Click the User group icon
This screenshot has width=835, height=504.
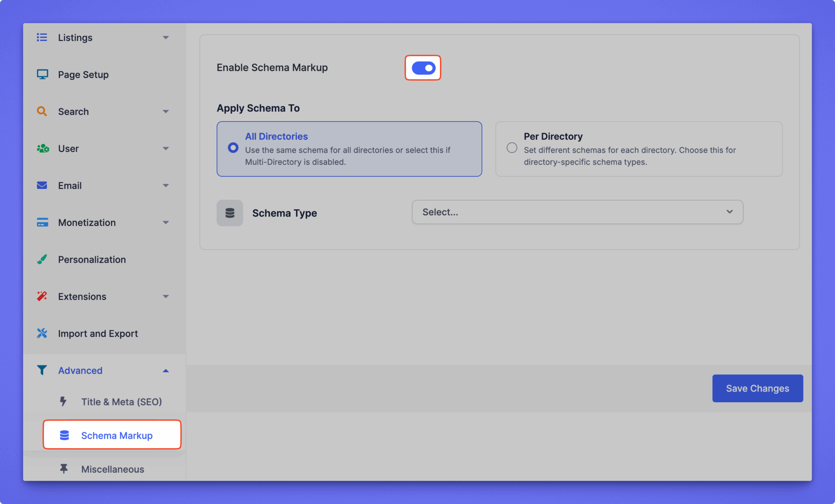[x=43, y=148]
